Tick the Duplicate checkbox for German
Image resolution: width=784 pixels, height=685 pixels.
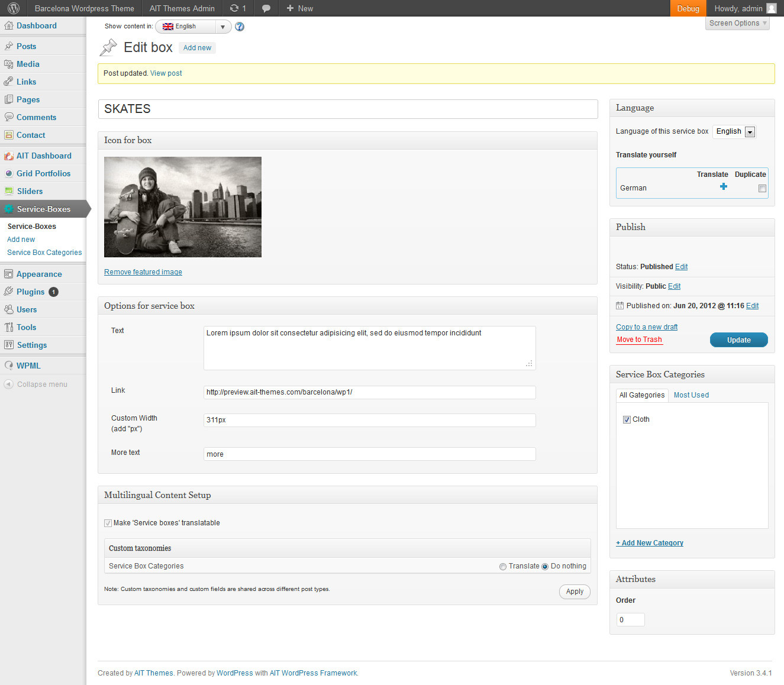click(762, 189)
